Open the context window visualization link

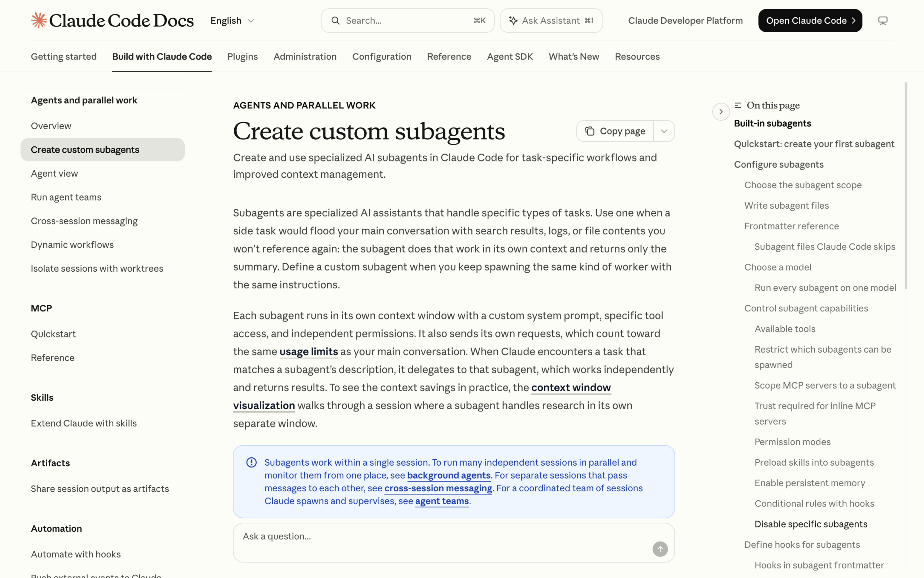[x=571, y=387]
